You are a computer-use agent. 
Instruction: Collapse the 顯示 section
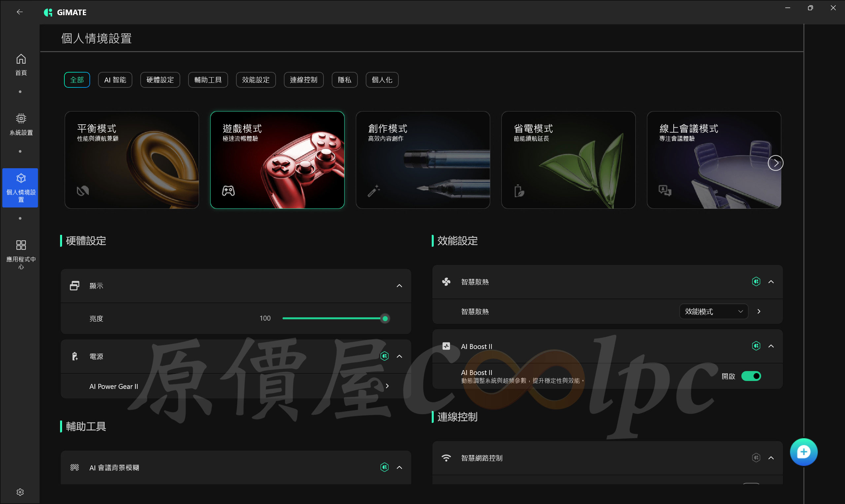[x=399, y=286]
